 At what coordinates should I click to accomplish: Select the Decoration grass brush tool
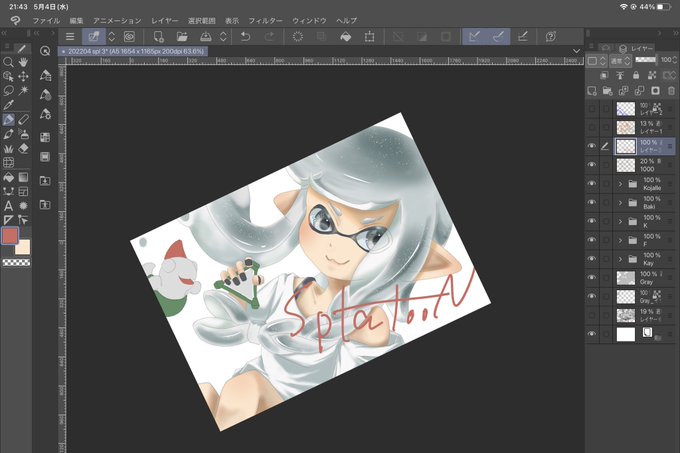pyautogui.click(x=8, y=149)
